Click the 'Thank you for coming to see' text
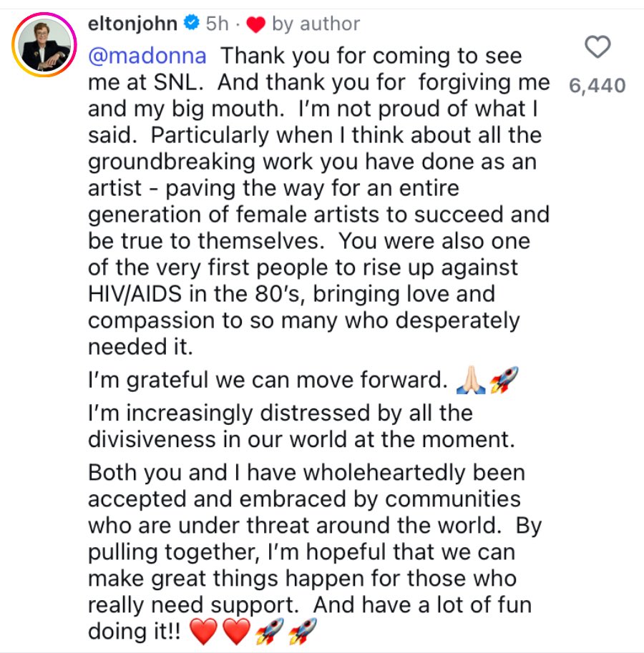The height and width of the screenshot is (653, 644). (x=371, y=56)
